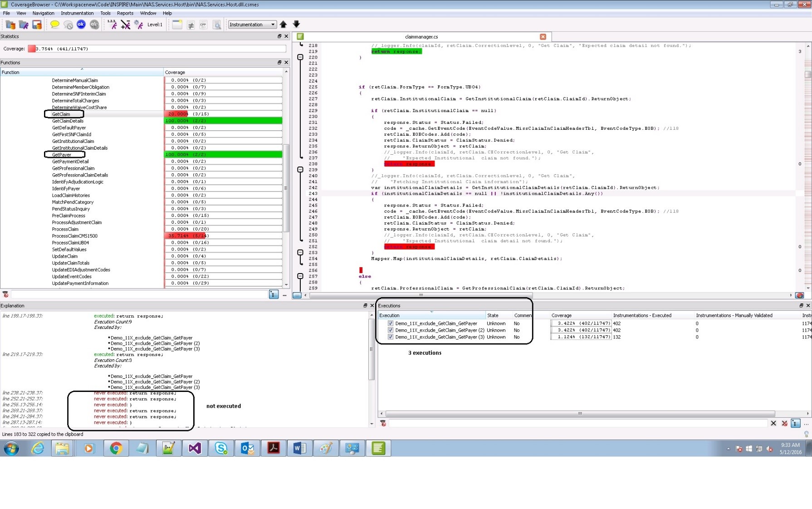Click the save database icon in toolbar

pos(37,24)
